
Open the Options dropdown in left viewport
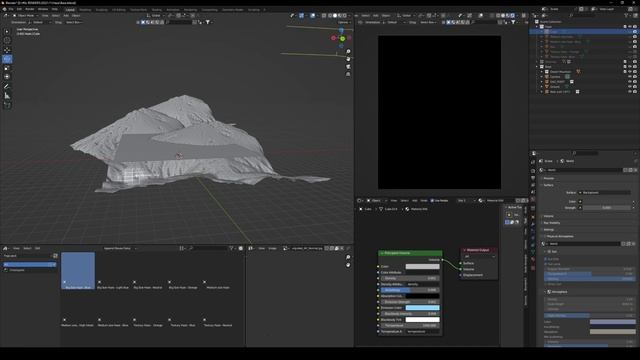(344, 22)
